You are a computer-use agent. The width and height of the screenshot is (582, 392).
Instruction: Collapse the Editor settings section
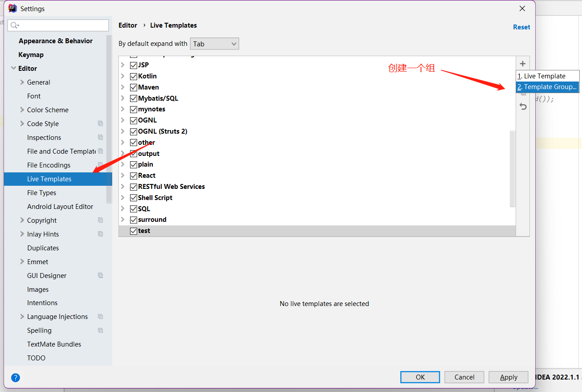point(13,69)
